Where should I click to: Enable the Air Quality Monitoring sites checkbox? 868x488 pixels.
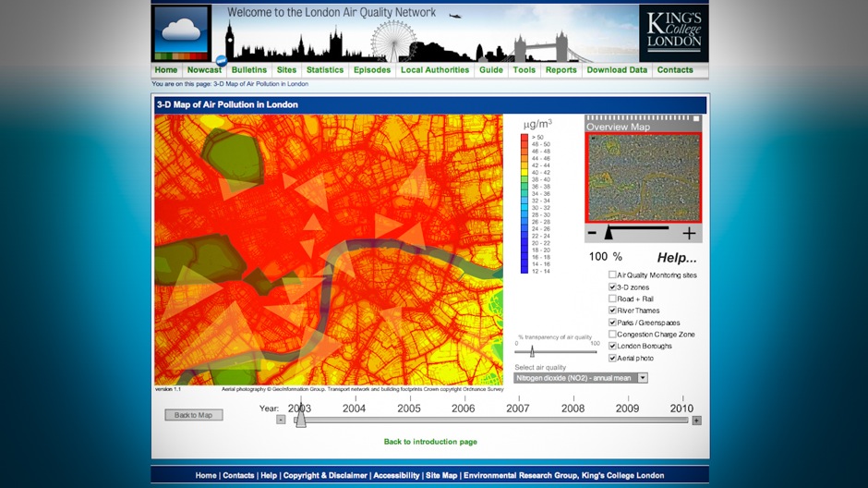[612, 275]
